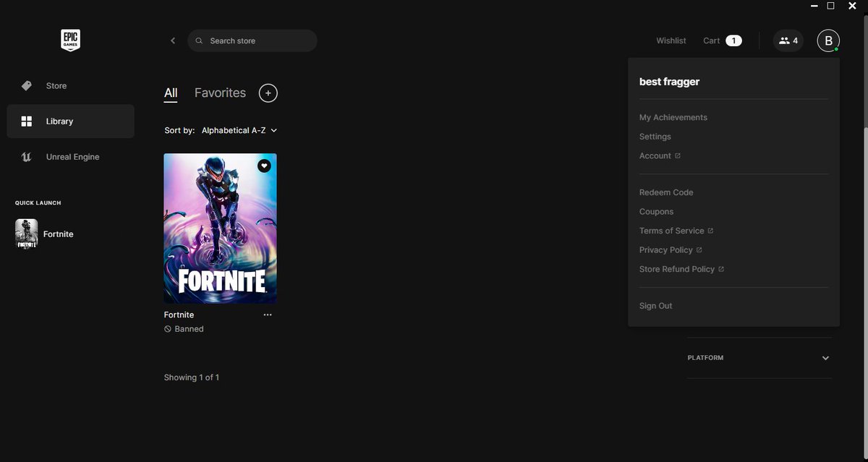Open Fortnite three-dots options menu
The image size is (868, 462).
[x=268, y=315]
